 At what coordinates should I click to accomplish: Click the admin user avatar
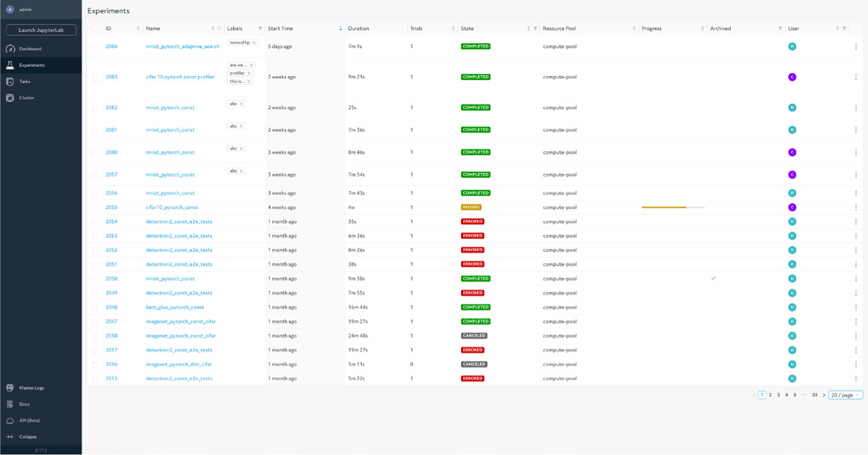pos(10,10)
